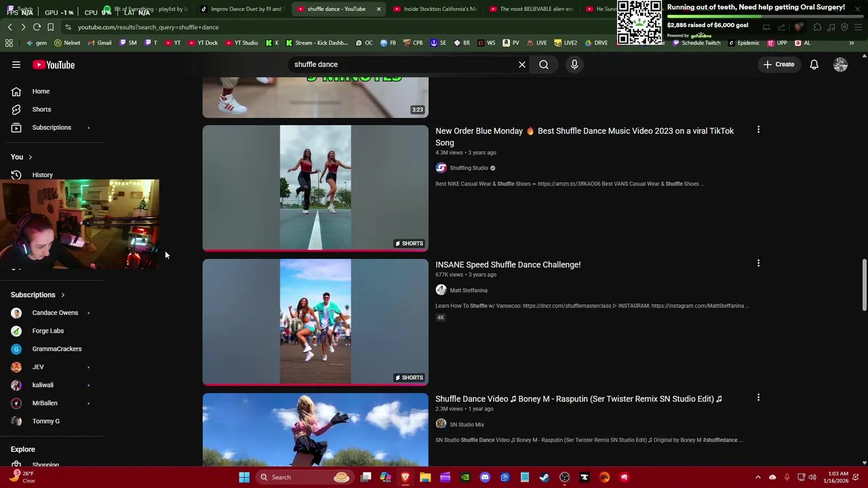Open the 3:23 video thumbnail

point(315,98)
